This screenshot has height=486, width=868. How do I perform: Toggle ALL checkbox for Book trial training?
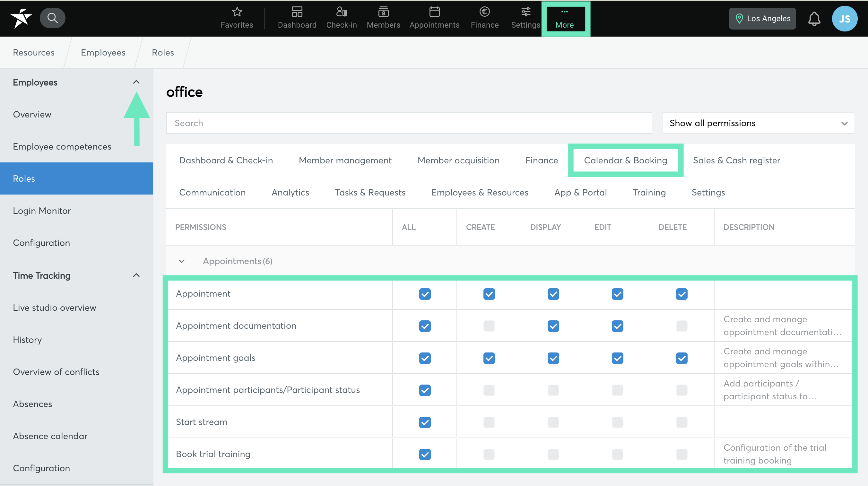click(x=425, y=454)
